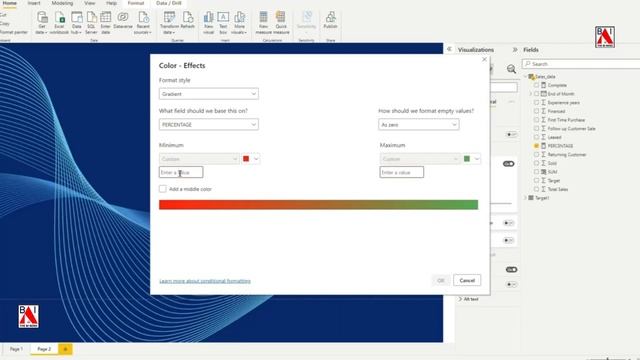Click the OK button

point(441,280)
